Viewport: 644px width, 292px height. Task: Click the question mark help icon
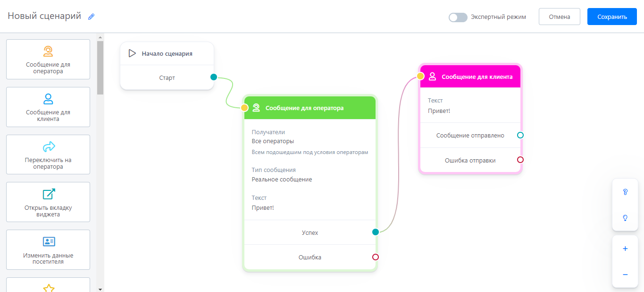625,192
